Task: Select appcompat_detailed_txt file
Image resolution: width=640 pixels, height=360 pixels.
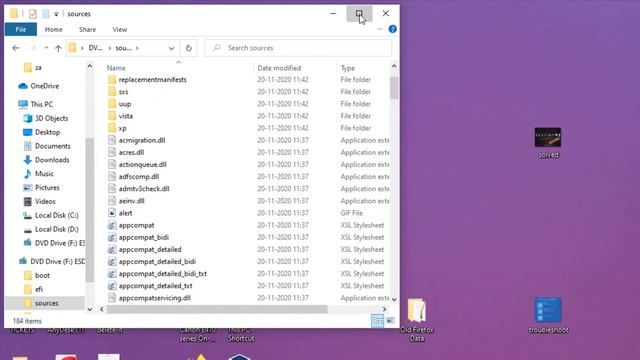Action: pos(156,286)
